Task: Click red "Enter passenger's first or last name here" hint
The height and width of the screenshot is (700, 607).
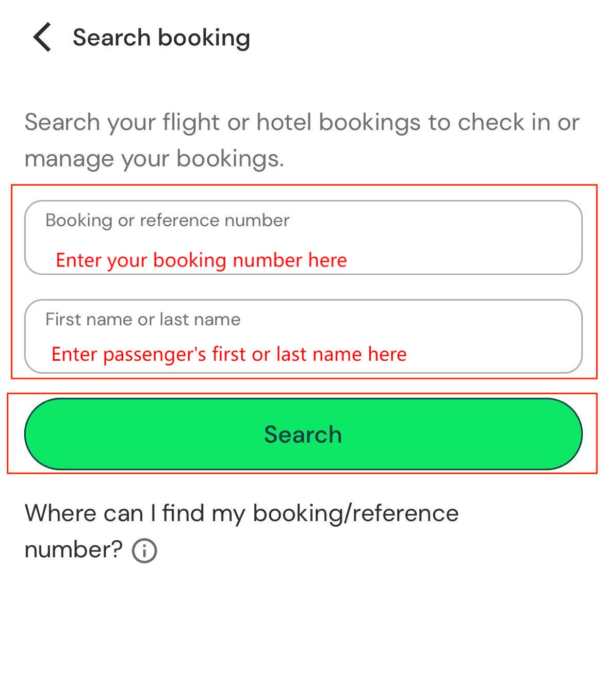Action: 229,355
